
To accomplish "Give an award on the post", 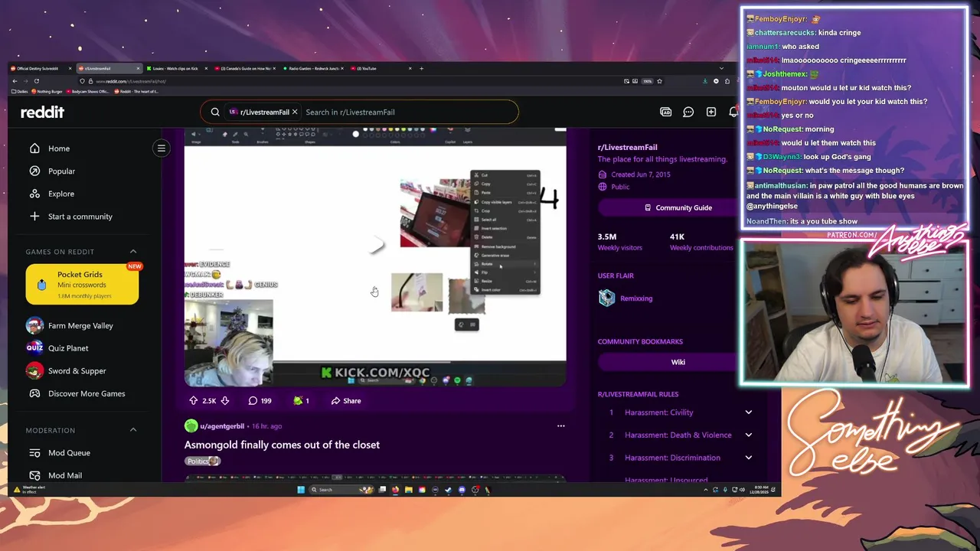I will click(301, 400).
